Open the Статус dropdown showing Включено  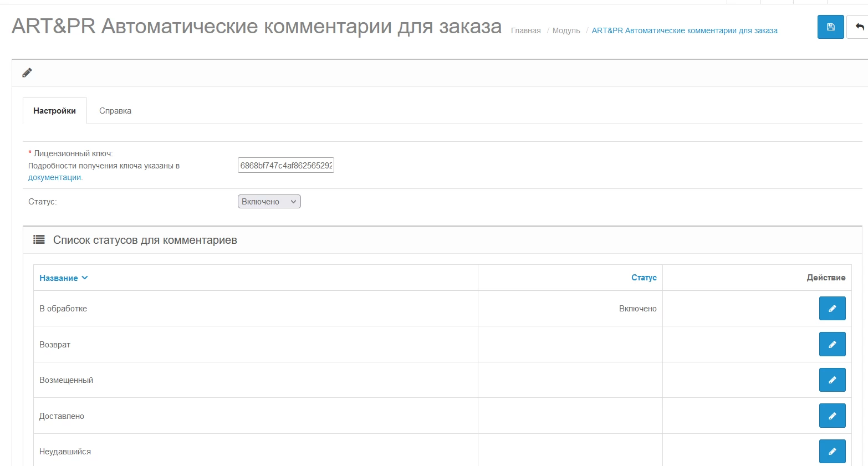269,202
